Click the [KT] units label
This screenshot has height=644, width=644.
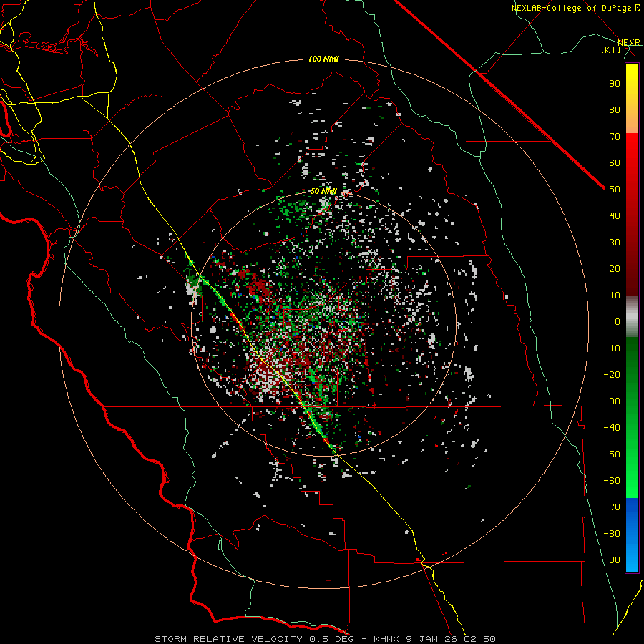[610, 49]
